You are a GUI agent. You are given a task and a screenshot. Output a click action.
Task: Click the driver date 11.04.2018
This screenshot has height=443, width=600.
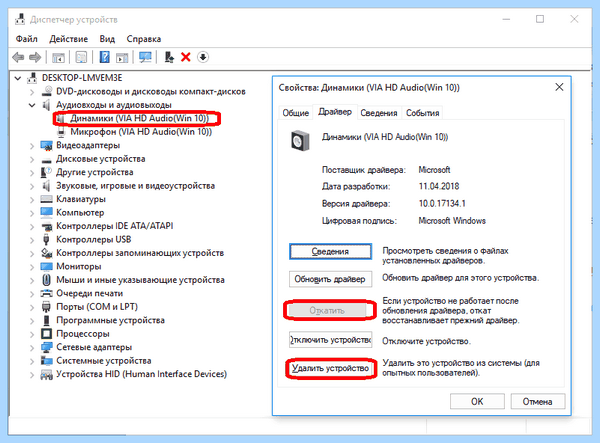pos(439,187)
